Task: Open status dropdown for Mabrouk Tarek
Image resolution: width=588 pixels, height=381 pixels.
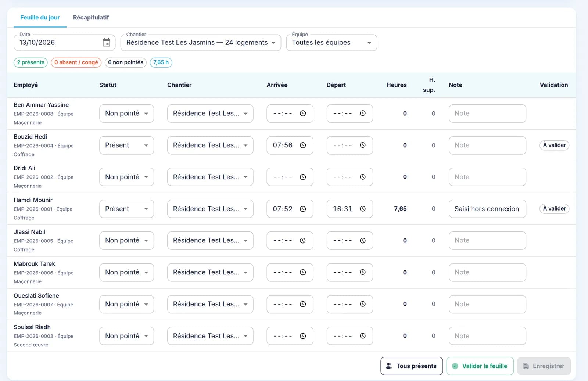Action: (126, 272)
